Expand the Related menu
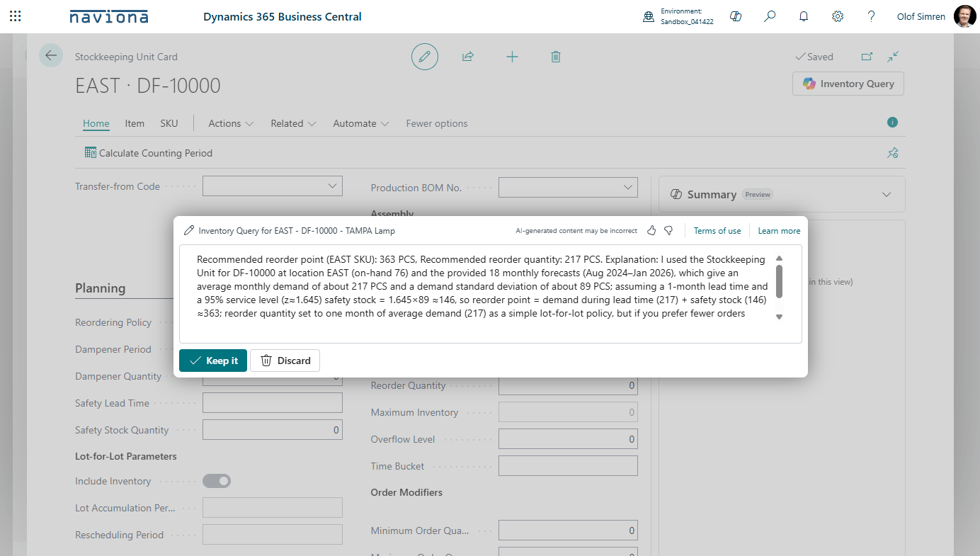 [293, 123]
